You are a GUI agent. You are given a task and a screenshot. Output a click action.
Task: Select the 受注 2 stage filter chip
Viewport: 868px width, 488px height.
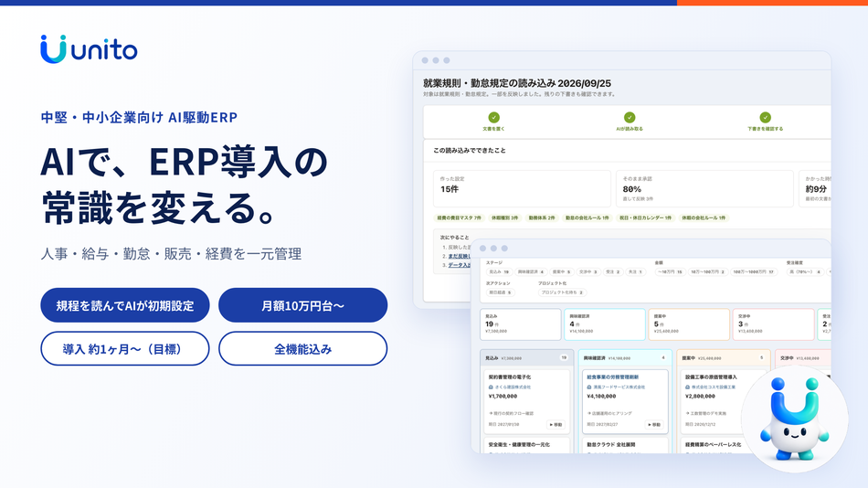(x=613, y=272)
